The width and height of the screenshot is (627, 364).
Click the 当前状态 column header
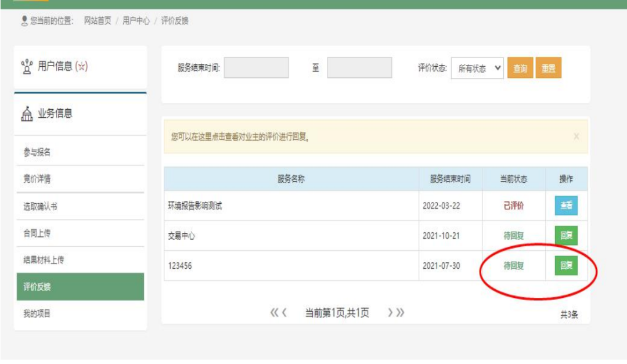tap(514, 179)
